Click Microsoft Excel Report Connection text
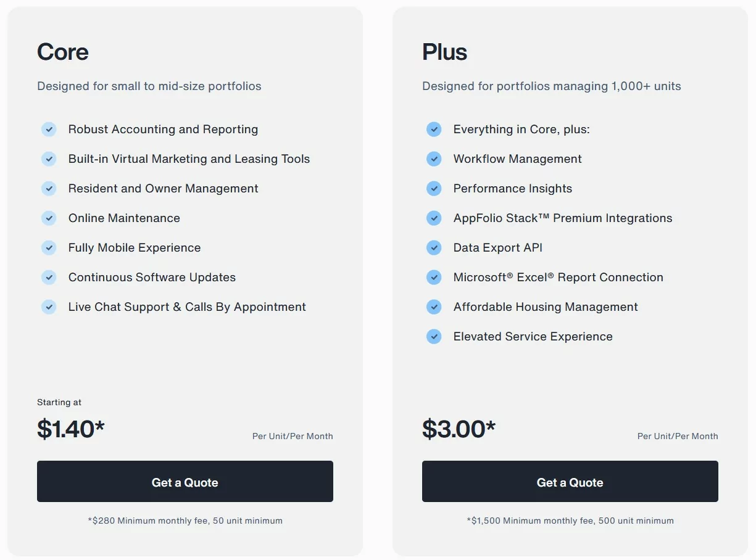Screen dimensions: 756x560 tap(559, 278)
